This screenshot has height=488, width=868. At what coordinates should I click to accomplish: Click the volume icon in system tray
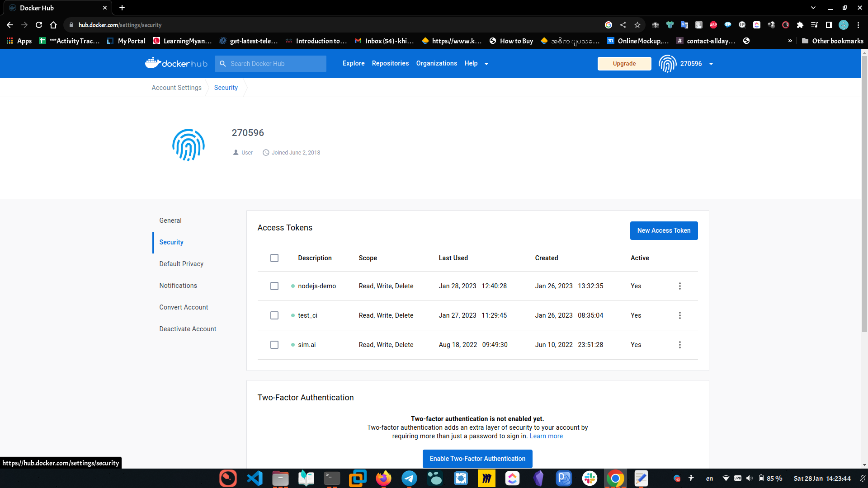[749, 478]
